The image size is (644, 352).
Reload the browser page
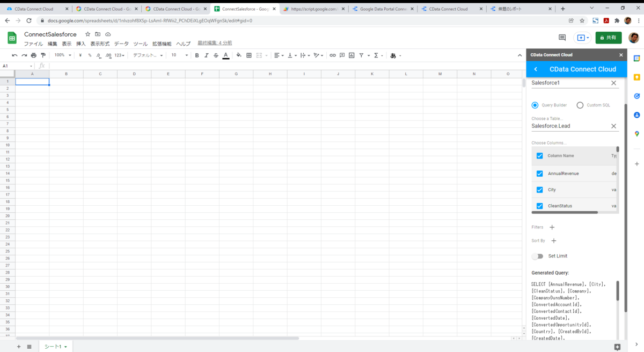click(28, 20)
